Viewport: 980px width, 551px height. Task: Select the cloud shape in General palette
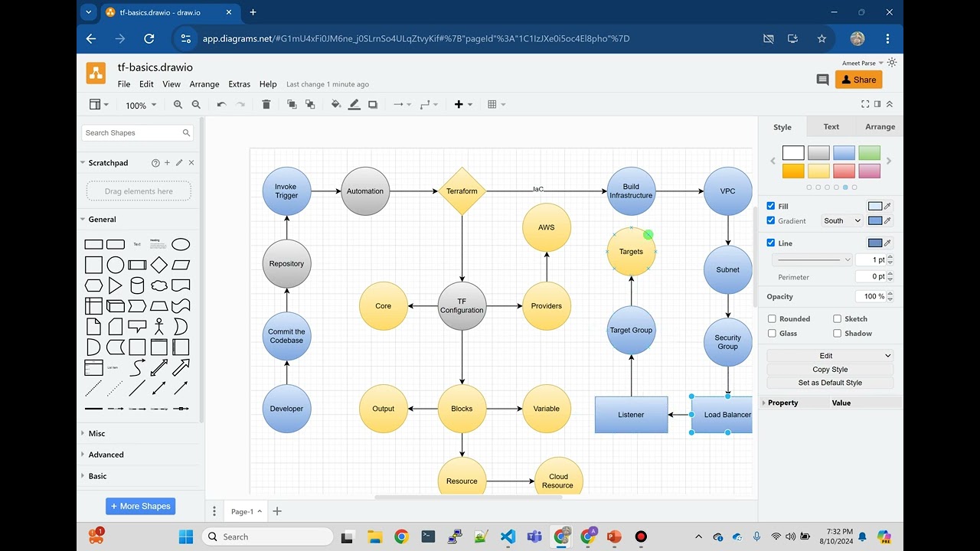tap(159, 285)
